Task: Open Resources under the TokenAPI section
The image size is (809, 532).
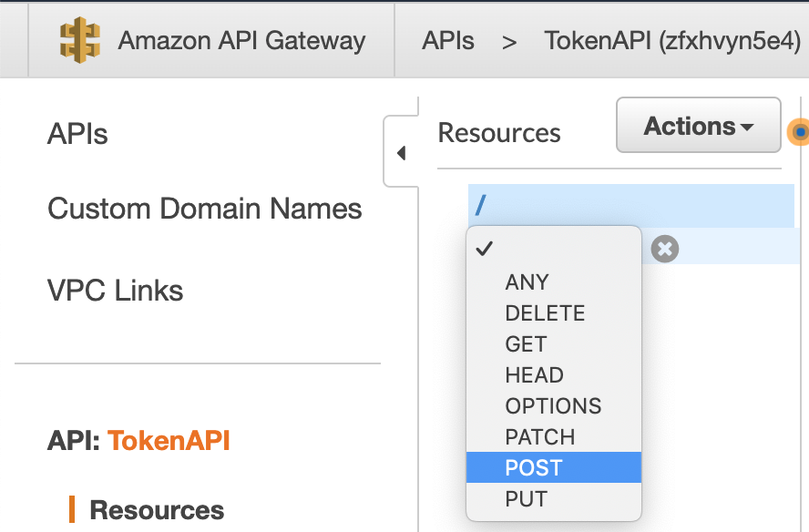Action: point(157,510)
